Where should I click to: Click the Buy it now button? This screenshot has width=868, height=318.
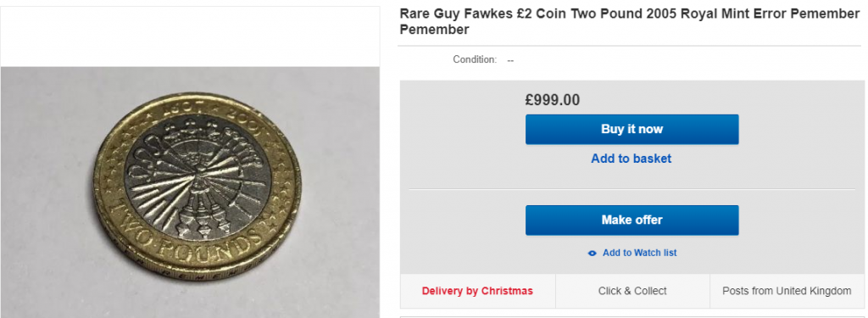(x=632, y=129)
